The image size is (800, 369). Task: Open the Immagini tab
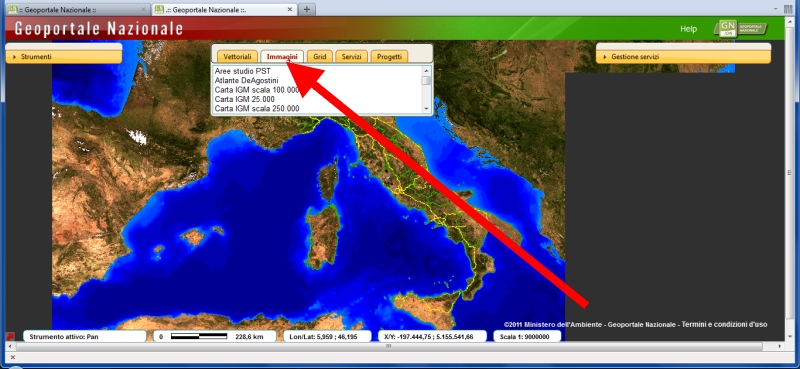(282, 57)
